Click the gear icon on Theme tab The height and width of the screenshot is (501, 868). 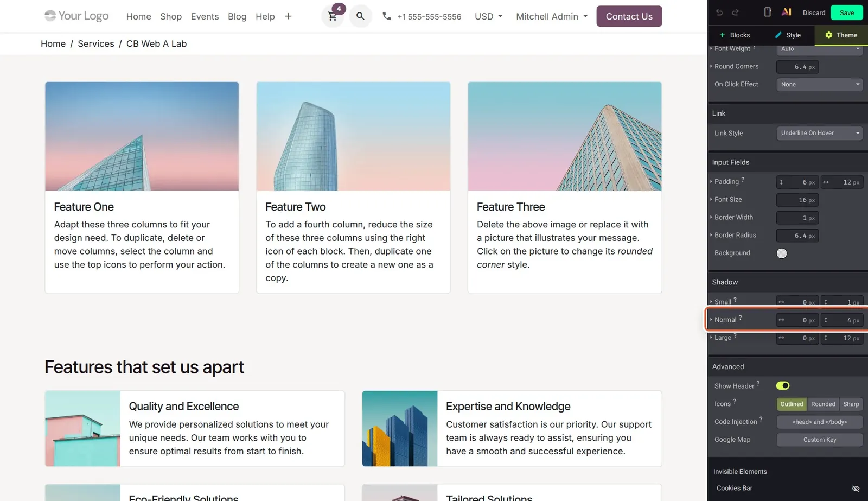click(829, 35)
